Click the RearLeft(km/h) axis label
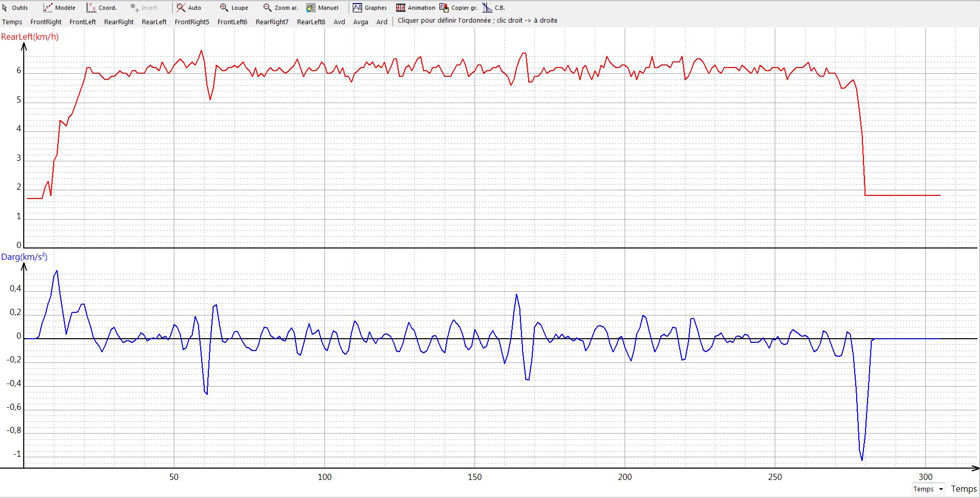980x498 pixels. click(30, 37)
